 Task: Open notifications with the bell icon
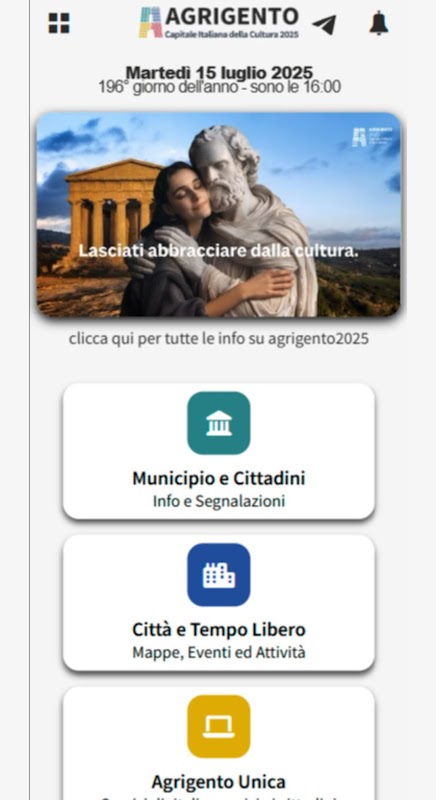(x=379, y=23)
